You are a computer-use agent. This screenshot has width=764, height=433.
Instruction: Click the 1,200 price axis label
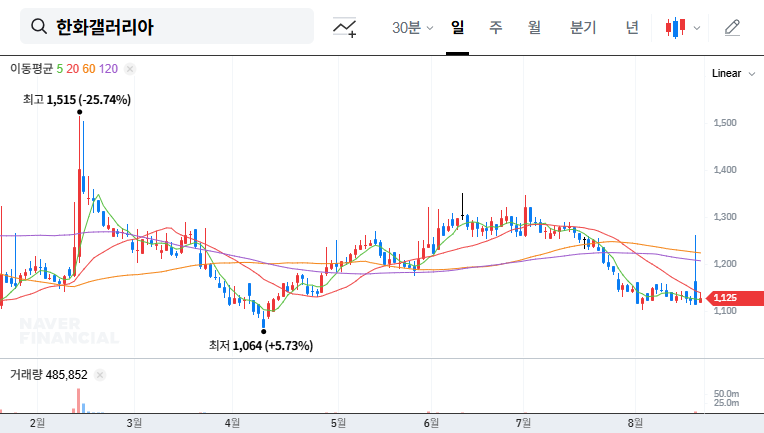725,264
